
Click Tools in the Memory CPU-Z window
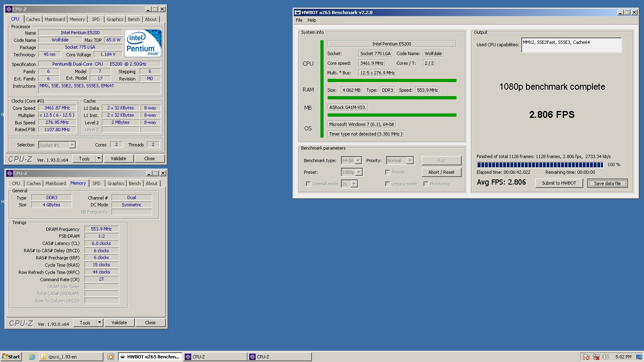coord(85,323)
